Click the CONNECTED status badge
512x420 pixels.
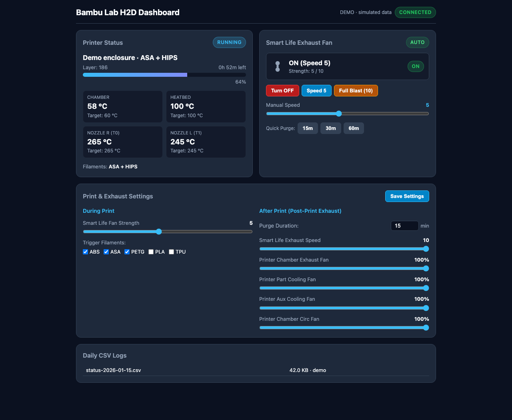415,12
